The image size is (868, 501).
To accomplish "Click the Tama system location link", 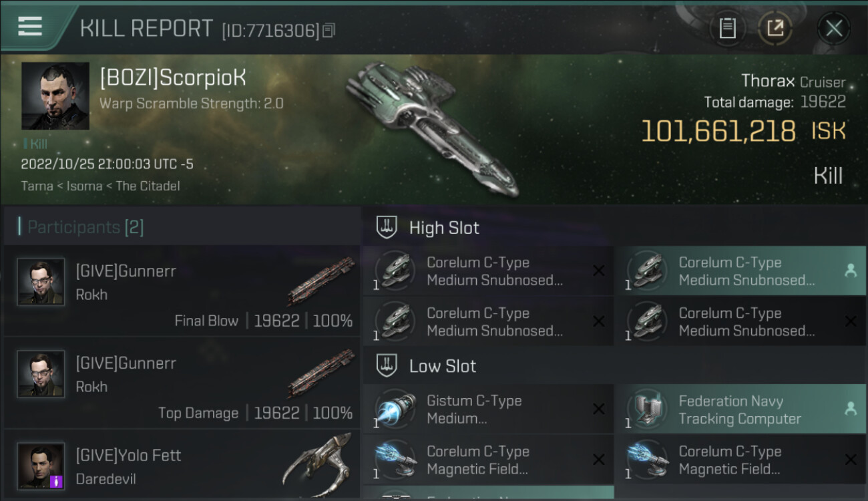I will pos(37,186).
